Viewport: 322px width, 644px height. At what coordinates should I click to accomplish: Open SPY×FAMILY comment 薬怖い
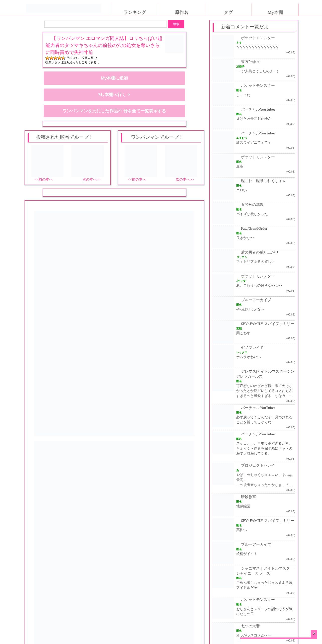254,529
